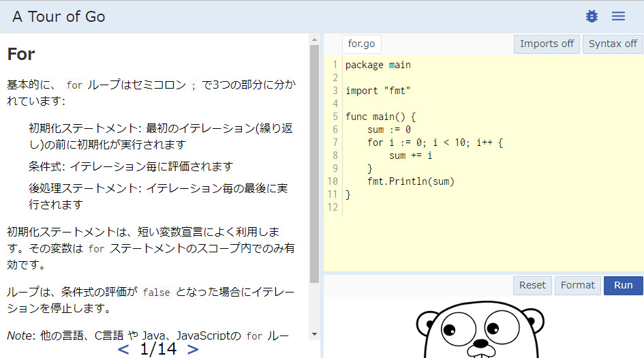644x358 pixels.
Task: Place cursor on 'import "fmt"' line
Action: coord(378,91)
